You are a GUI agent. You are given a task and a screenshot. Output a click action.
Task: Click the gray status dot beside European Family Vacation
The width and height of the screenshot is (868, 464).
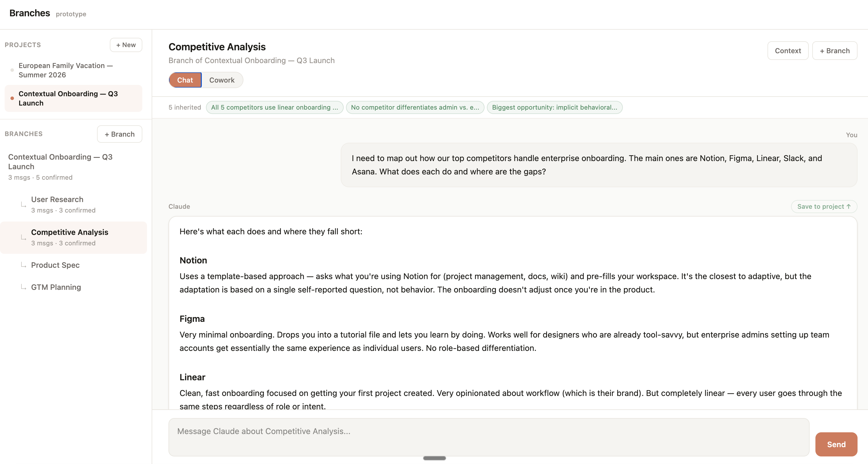click(x=12, y=70)
